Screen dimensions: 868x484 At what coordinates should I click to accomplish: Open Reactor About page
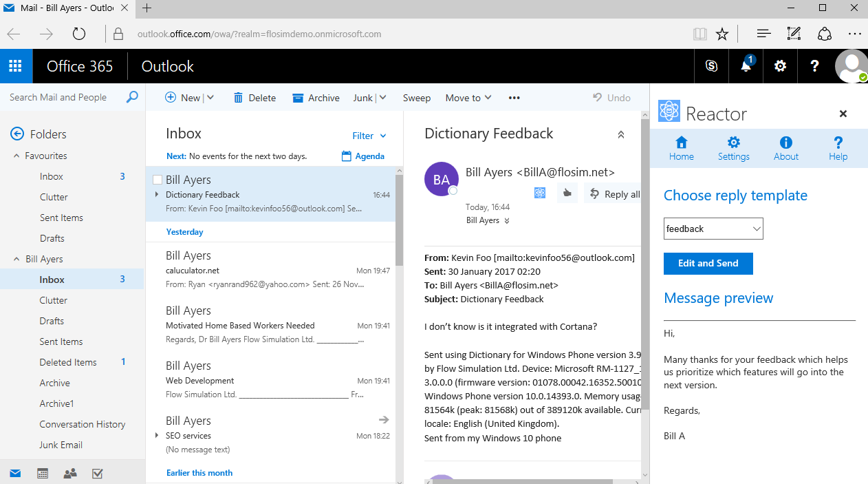pyautogui.click(x=786, y=148)
